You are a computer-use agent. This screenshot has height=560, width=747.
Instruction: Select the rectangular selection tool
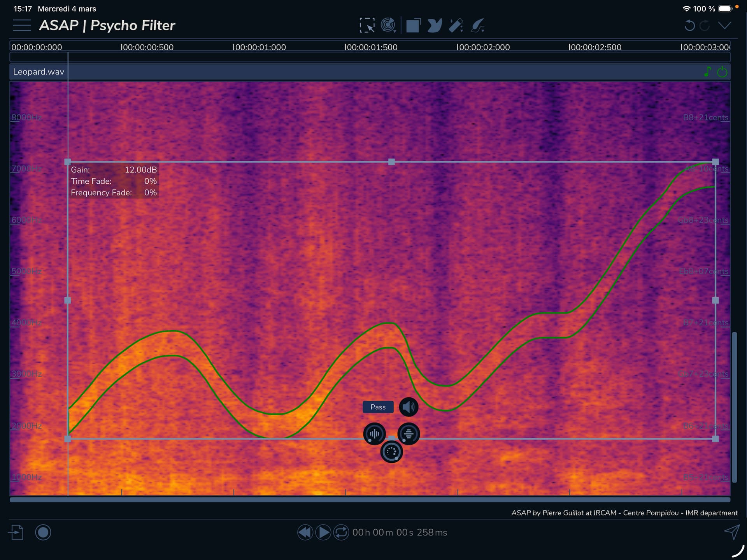[x=367, y=25]
